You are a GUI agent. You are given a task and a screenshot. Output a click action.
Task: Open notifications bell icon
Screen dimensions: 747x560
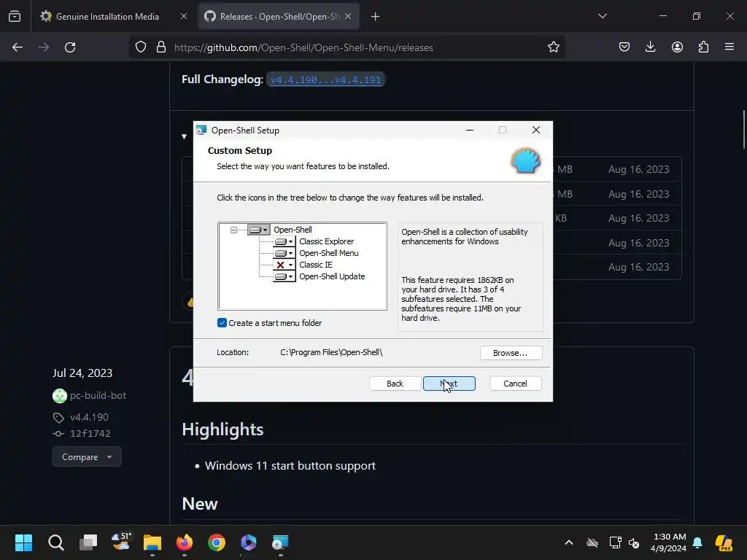pyautogui.click(x=697, y=542)
